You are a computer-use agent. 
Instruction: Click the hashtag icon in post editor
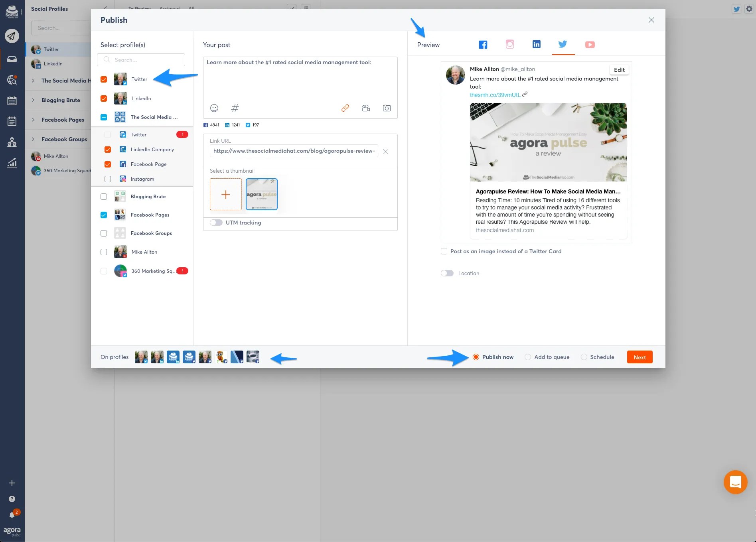235,108
